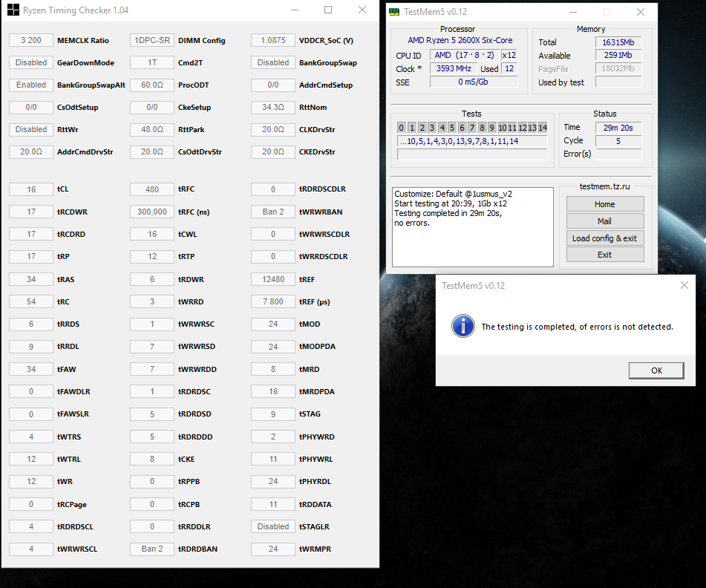
Task: Click the Total memory 16315Mb field
Action: (618, 42)
